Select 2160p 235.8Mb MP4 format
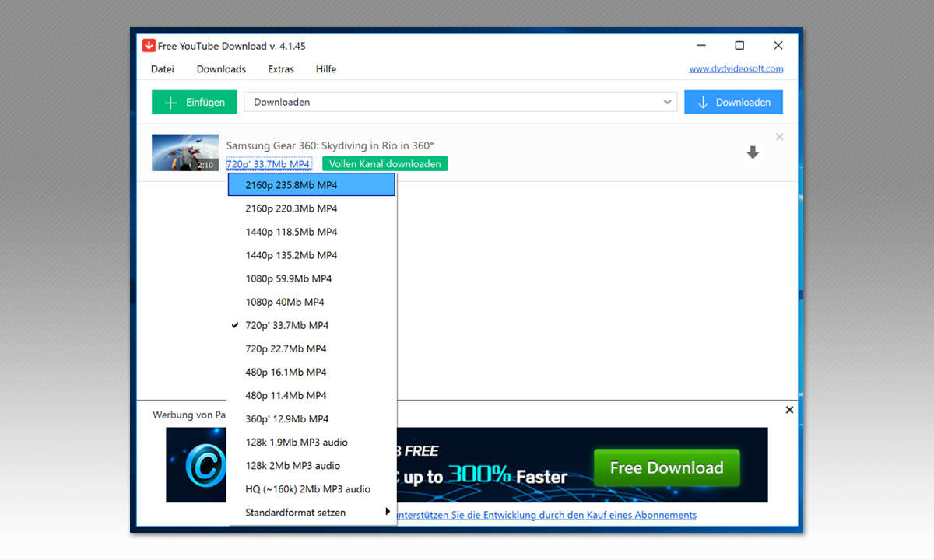Image resolution: width=934 pixels, height=560 pixels. coord(312,185)
